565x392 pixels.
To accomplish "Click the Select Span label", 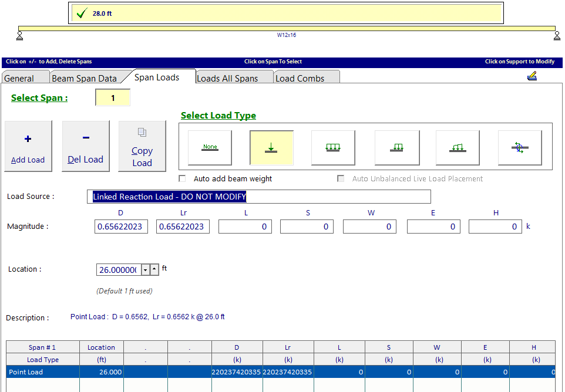I will pos(39,98).
